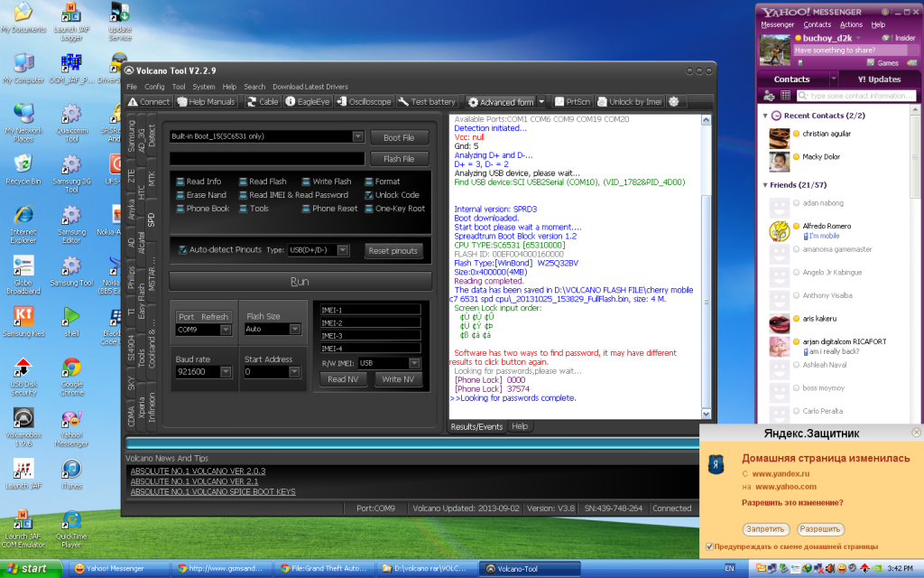Open the Unlock by Imei tool
The height and width of the screenshot is (578, 924).
click(629, 102)
